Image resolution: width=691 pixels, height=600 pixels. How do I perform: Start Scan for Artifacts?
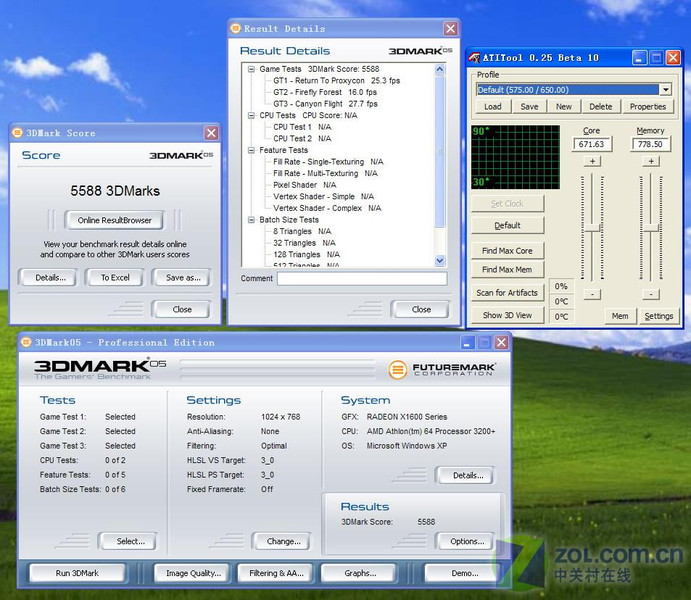point(507,293)
